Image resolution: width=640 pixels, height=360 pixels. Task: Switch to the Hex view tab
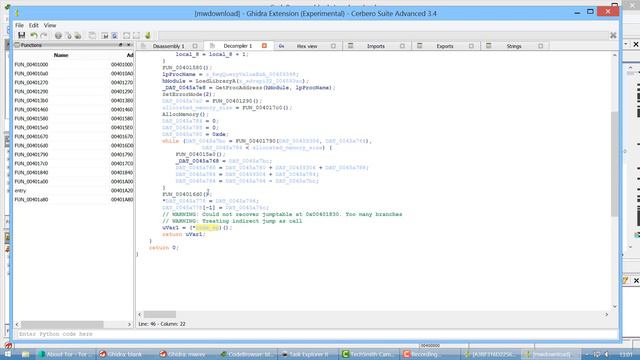(307, 46)
